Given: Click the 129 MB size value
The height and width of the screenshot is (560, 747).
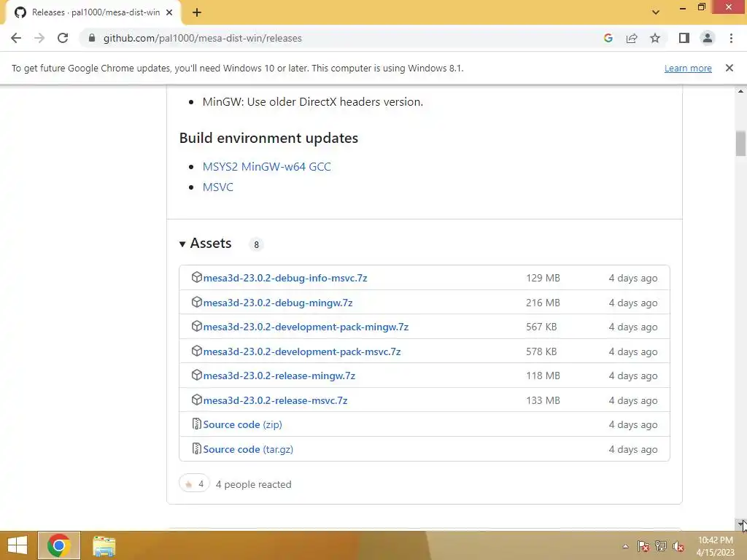Looking at the screenshot, I should [543, 278].
